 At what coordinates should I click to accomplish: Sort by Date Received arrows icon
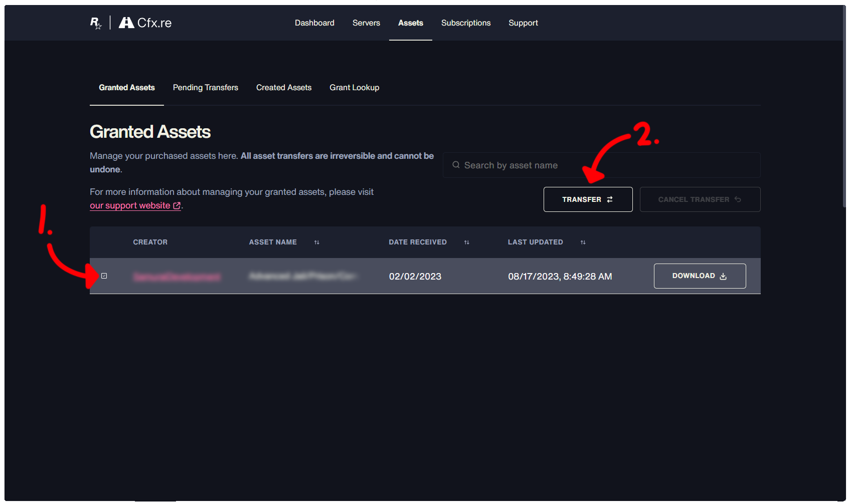click(x=466, y=242)
